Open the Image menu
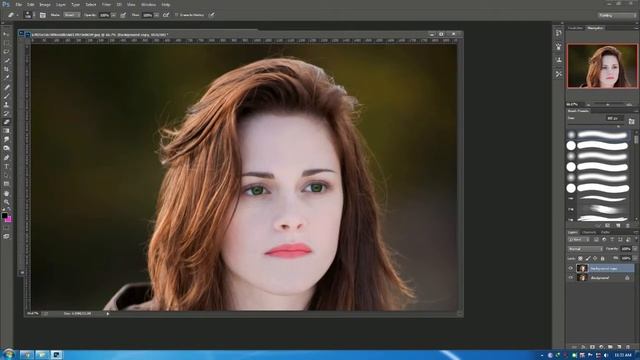This screenshot has width=640, height=360. [45, 4]
